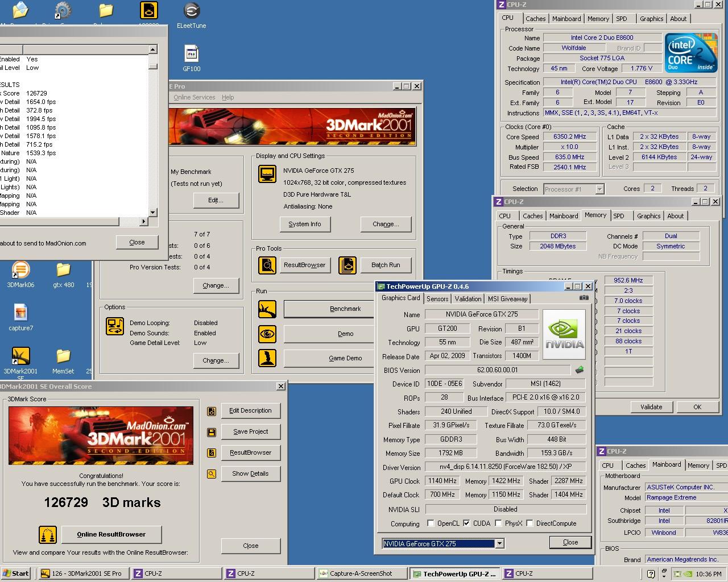Viewport: 728px width, 582px height.
Task: Switch to Caches tab in top CPU-Z window
Action: (x=536, y=19)
